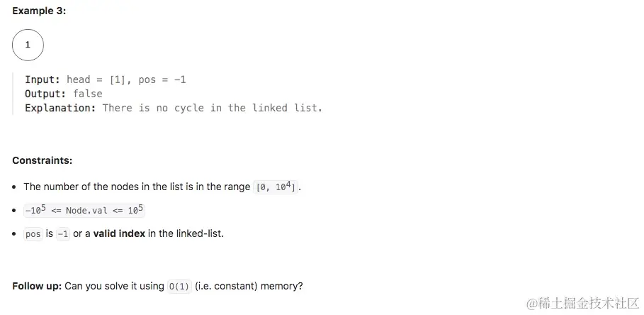The width and height of the screenshot is (644, 315).
Task: Click the Node.val constraint code badge
Action: point(84,210)
